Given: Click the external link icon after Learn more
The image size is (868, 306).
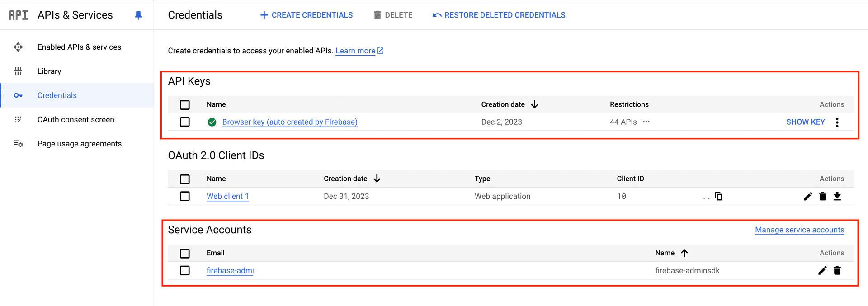Looking at the screenshot, I should pyautogui.click(x=380, y=51).
